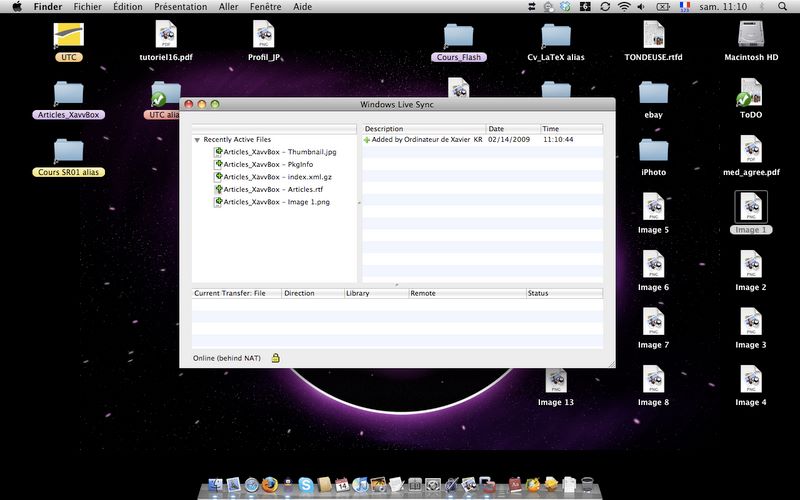Click the Status column header
Viewport: 800px width, 500px height.
click(x=564, y=293)
